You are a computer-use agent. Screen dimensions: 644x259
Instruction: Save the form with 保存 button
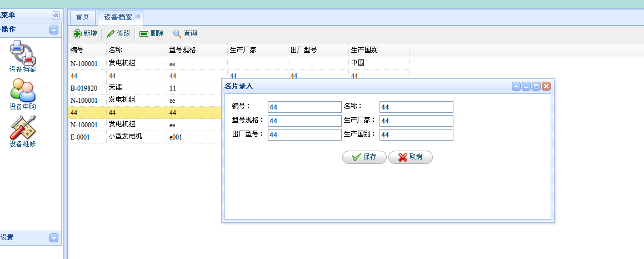click(365, 157)
